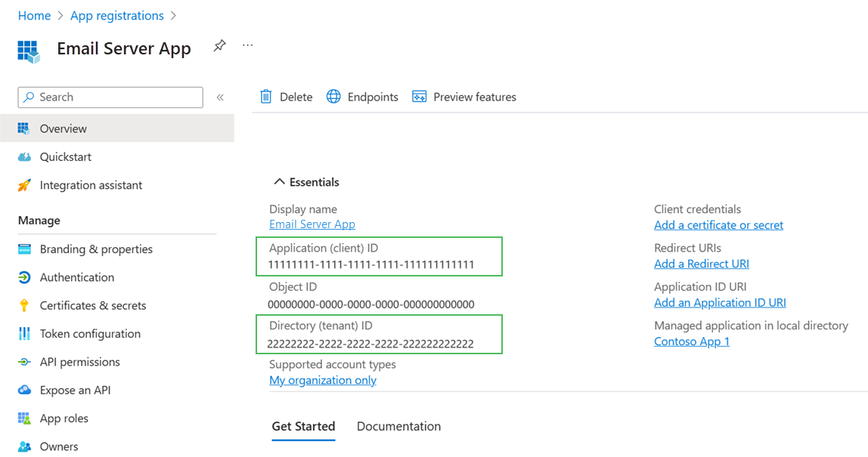Open the Authentication settings

tap(75, 276)
